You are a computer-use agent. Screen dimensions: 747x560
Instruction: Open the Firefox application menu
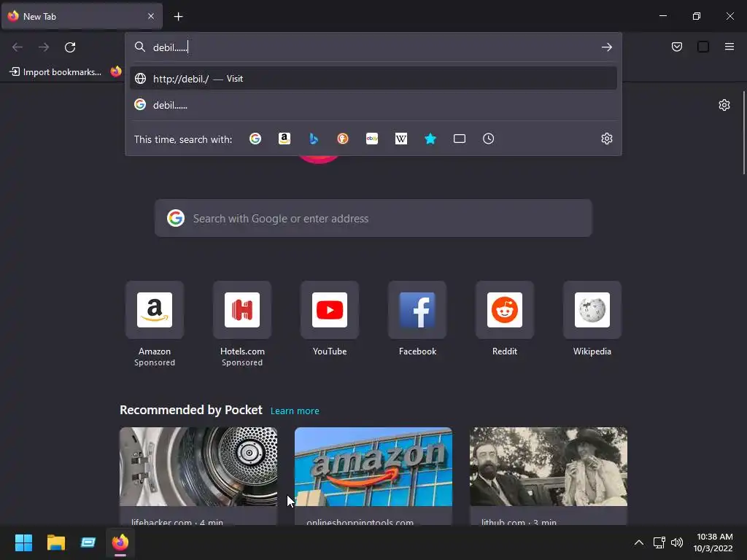729,47
